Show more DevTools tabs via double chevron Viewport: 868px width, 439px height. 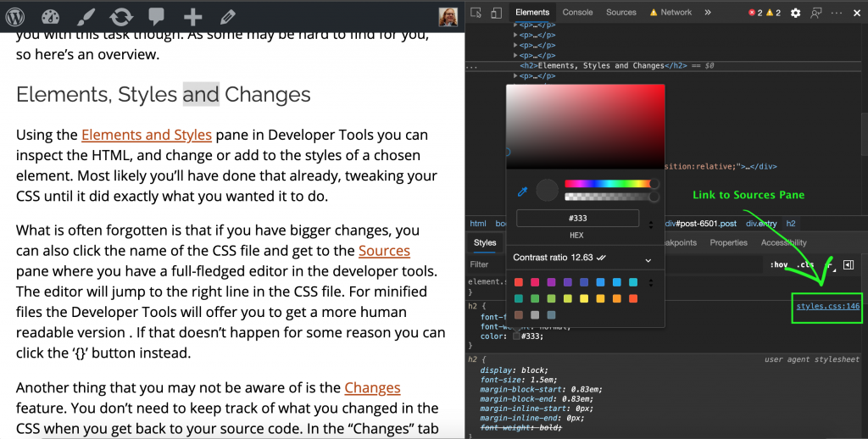[x=708, y=12]
